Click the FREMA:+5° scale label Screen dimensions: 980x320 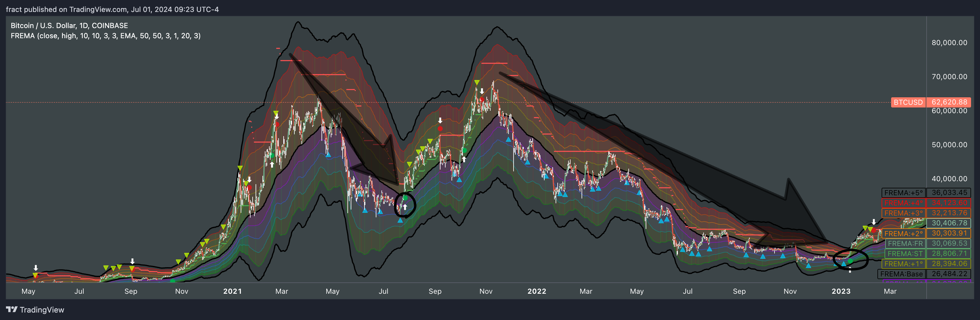[904, 193]
